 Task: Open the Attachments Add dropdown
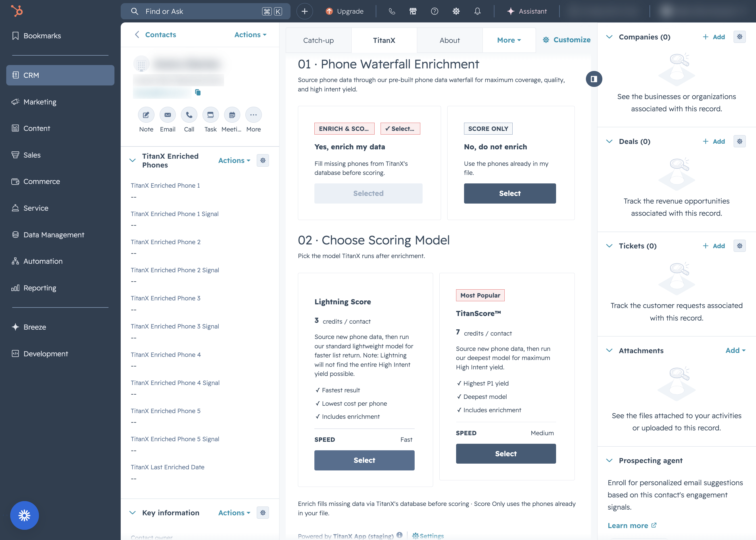click(735, 350)
